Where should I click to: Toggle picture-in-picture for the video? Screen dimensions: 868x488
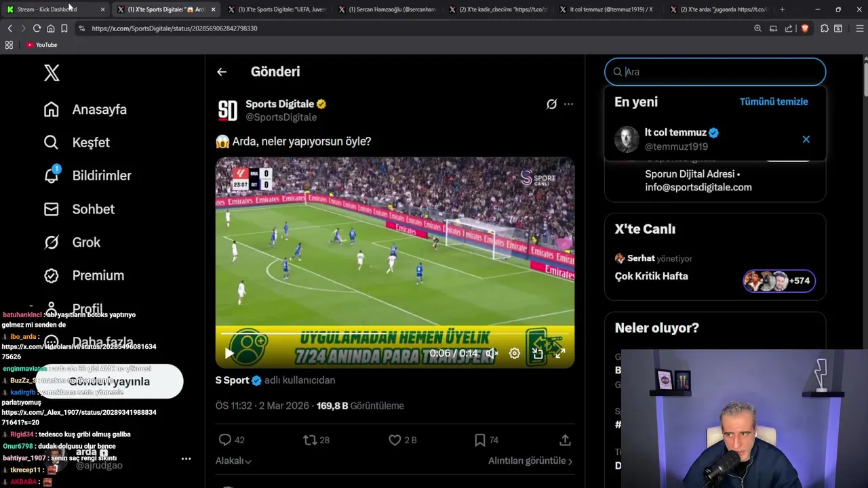(x=537, y=353)
